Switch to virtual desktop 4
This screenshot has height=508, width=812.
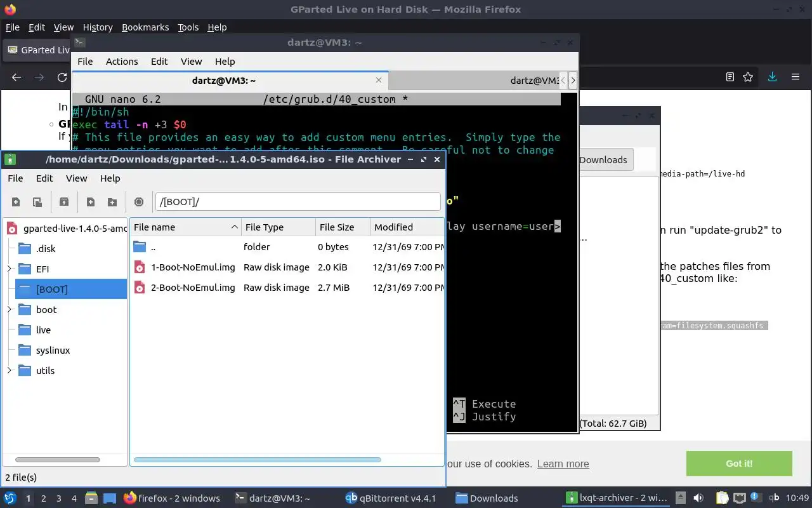click(x=74, y=498)
